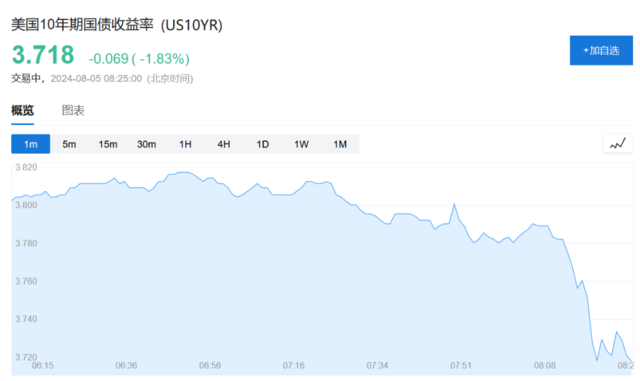Click the 3.760 price axis label

[26, 281]
